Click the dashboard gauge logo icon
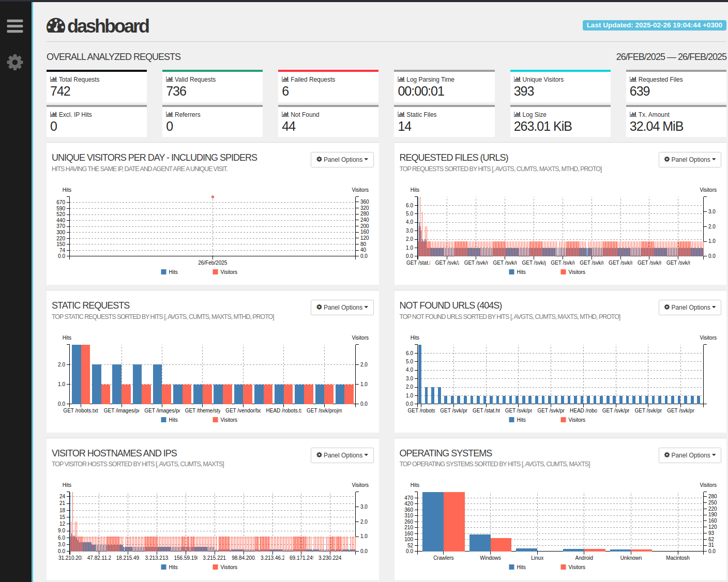This screenshot has width=728, height=582. pos(56,26)
